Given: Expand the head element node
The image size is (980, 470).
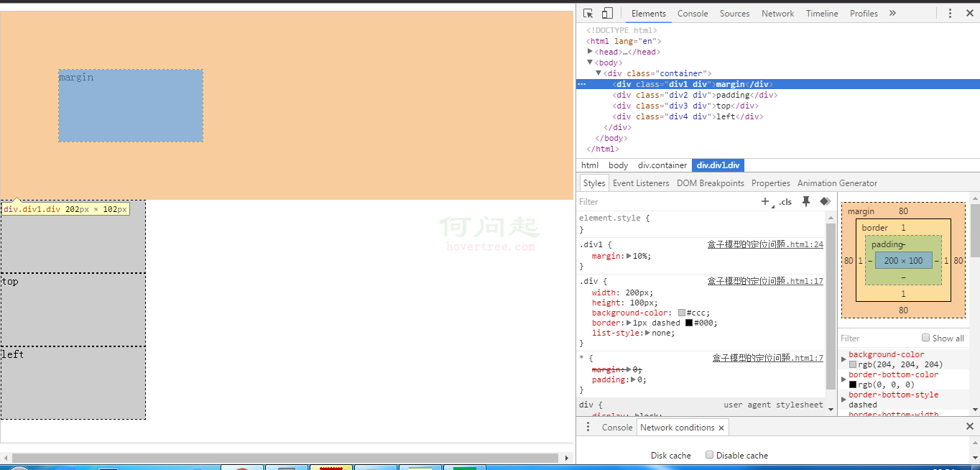Looking at the screenshot, I should tap(591, 52).
